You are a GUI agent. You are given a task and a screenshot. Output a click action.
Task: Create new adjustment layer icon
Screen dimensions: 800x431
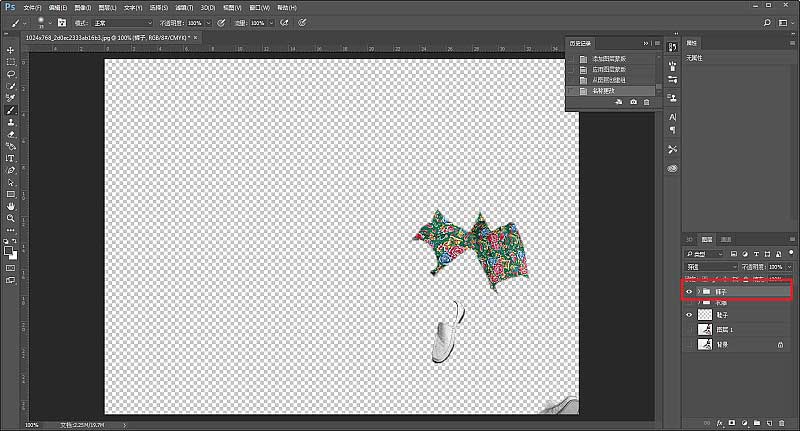(x=744, y=423)
